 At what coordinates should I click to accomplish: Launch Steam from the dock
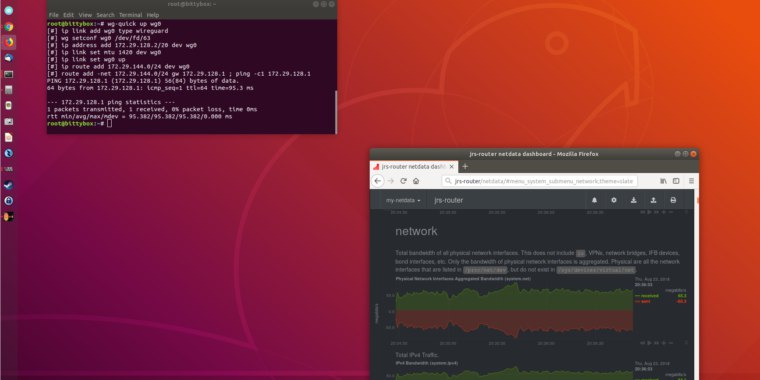point(8,185)
